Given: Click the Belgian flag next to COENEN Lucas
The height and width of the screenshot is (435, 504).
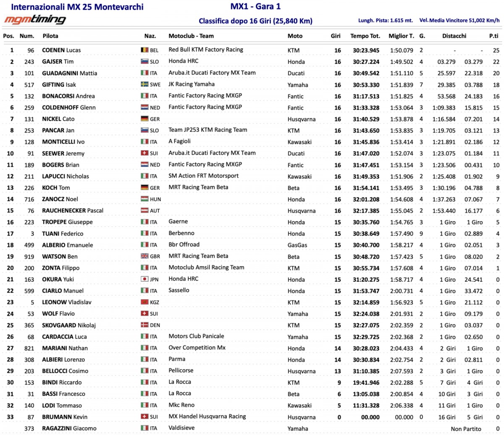Looking at the screenshot, I should pyautogui.click(x=144, y=50).
